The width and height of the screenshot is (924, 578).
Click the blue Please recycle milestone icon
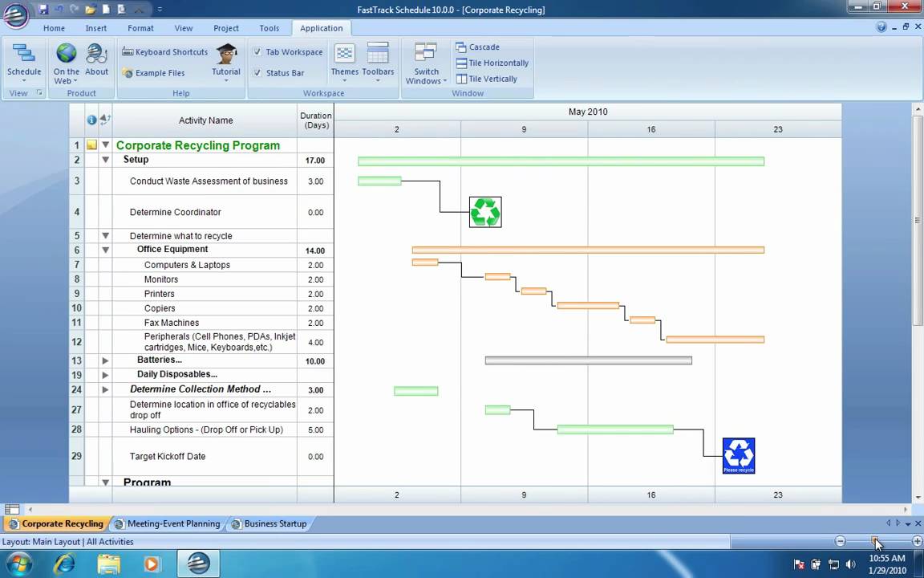click(739, 455)
